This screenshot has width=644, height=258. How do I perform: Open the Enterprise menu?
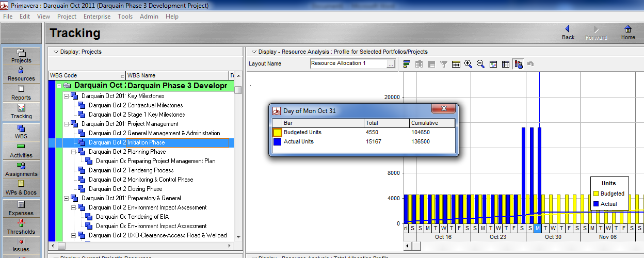(97, 17)
